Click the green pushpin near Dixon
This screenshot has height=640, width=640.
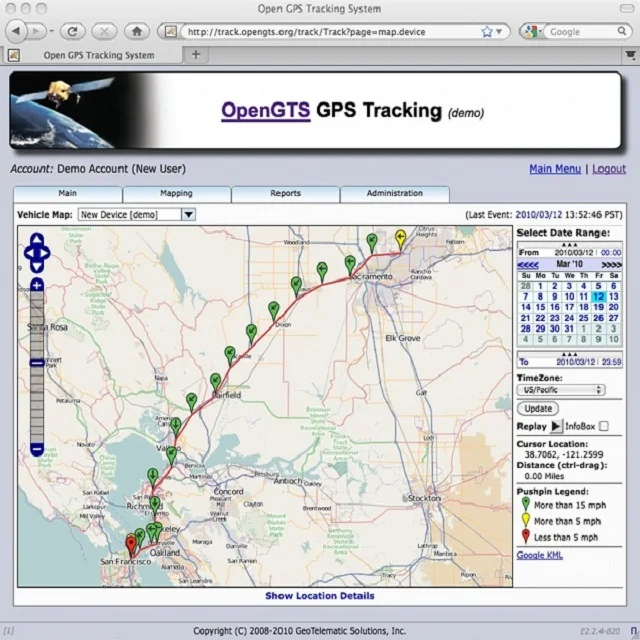tap(273, 311)
